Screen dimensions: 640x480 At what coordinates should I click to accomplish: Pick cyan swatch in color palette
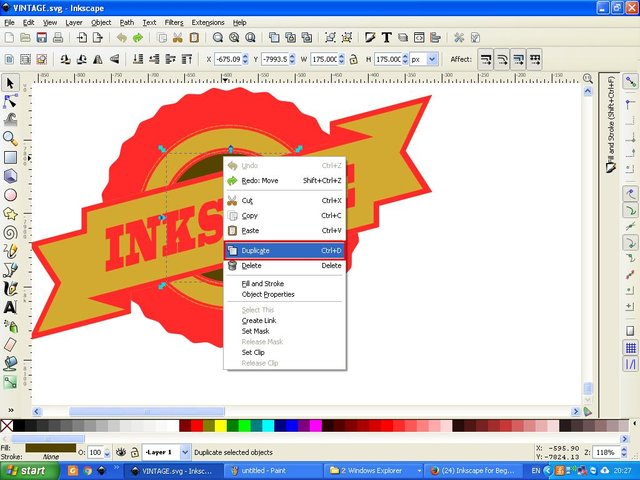268,426
